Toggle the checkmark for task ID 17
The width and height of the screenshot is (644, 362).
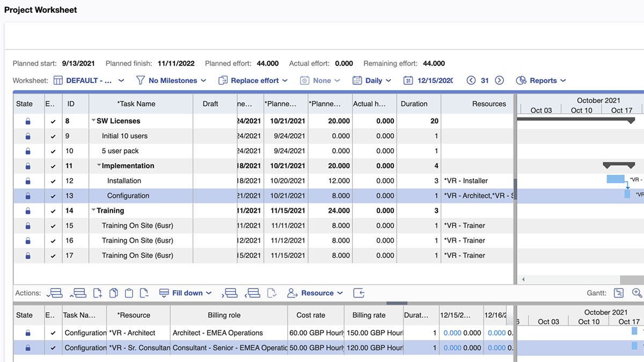coord(53,256)
